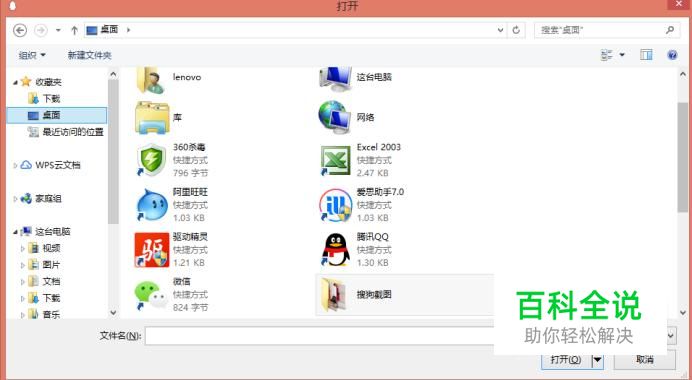Toggle the preview pane
692x380 pixels.
click(646, 55)
